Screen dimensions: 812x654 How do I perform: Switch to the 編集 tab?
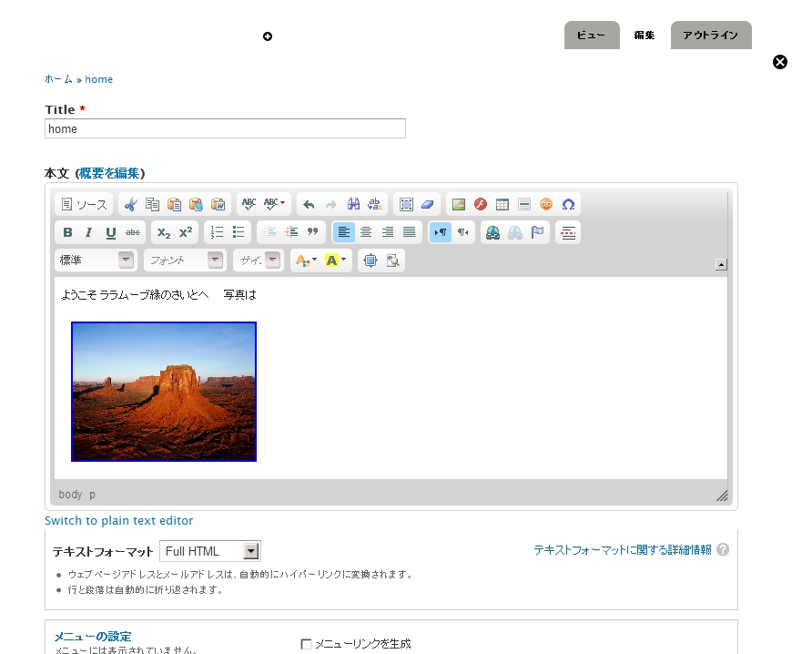[645, 36]
